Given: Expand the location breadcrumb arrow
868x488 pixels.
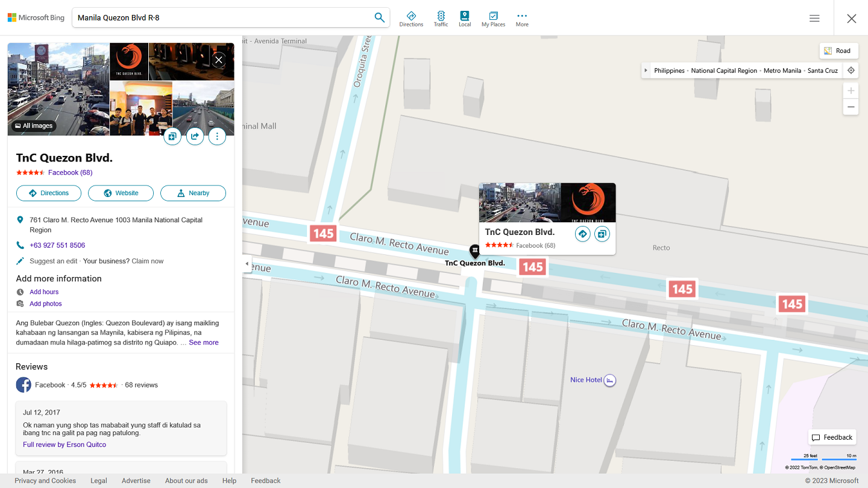Looking at the screenshot, I should point(646,70).
